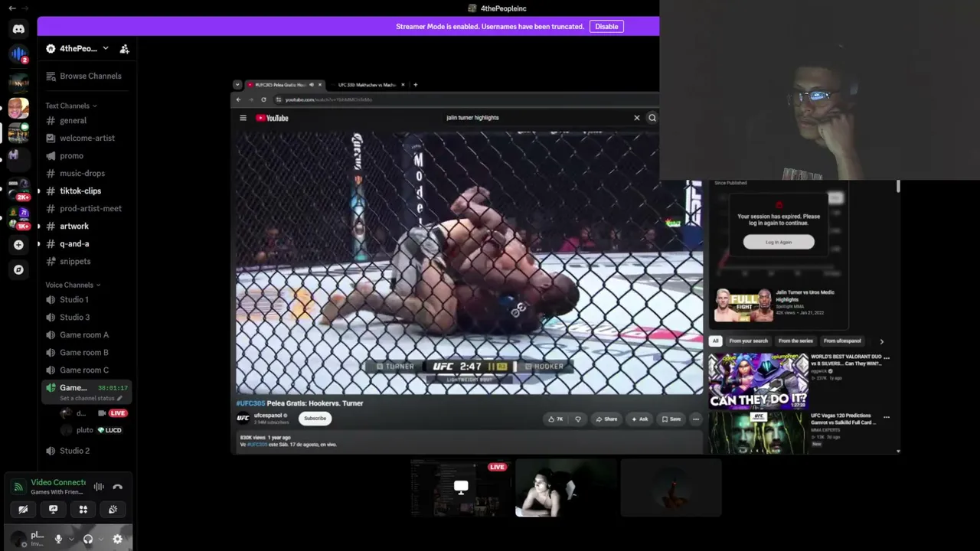The height and width of the screenshot is (551, 980).
Task: Like the video with thumbs-up 7K
Action: pyautogui.click(x=556, y=419)
